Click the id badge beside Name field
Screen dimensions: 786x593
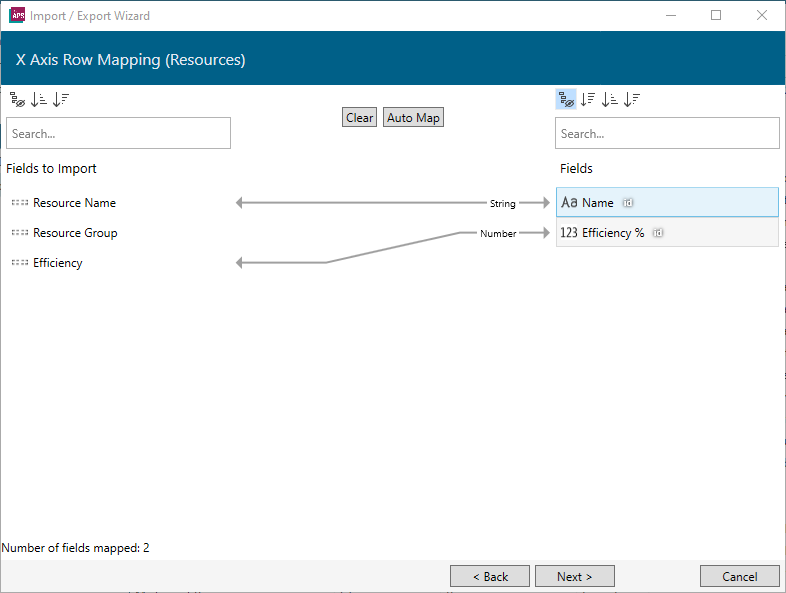pos(628,203)
